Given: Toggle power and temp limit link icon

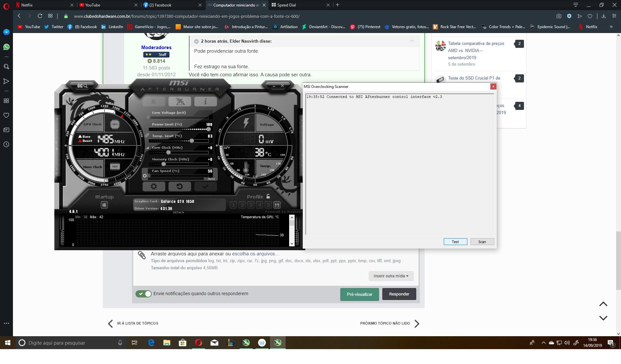Looking at the screenshot, I should click(x=147, y=135).
